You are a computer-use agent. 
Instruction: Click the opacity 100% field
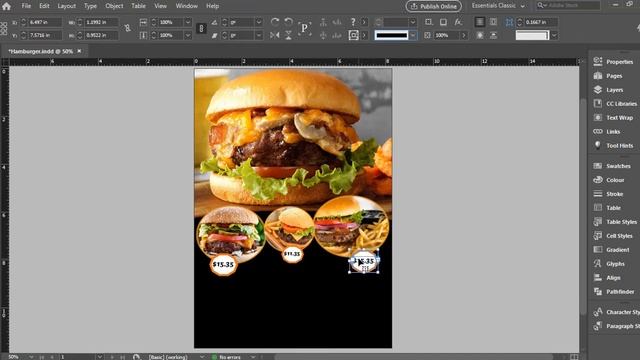click(447, 35)
